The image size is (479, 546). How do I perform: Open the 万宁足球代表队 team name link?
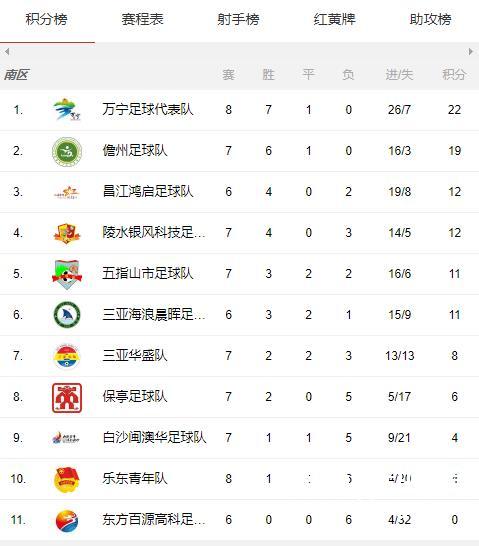pos(148,109)
